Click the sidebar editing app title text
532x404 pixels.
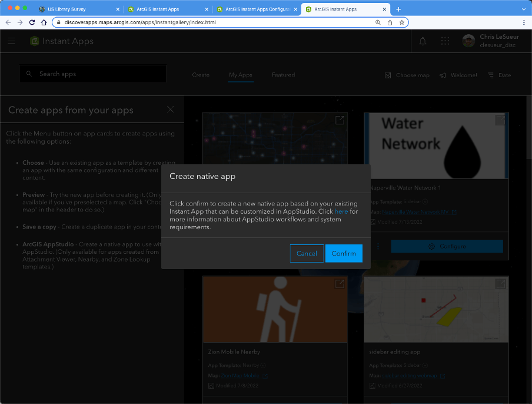[x=395, y=352]
